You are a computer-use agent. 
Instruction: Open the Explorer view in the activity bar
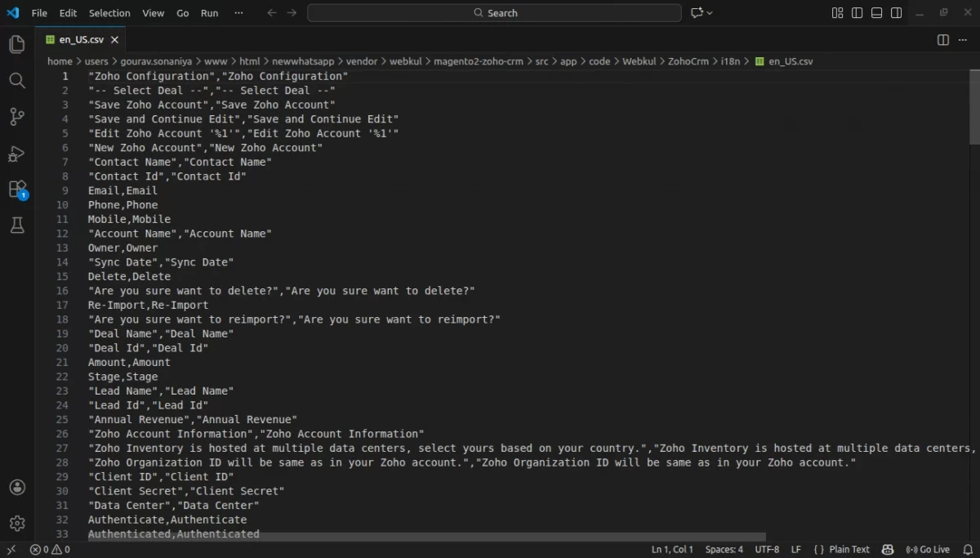point(17,45)
